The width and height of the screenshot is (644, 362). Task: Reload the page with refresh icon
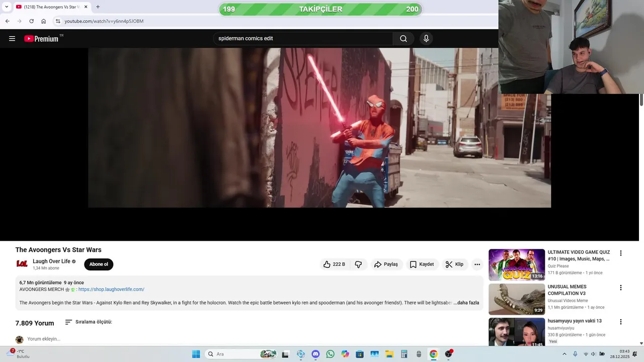(31, 21)
